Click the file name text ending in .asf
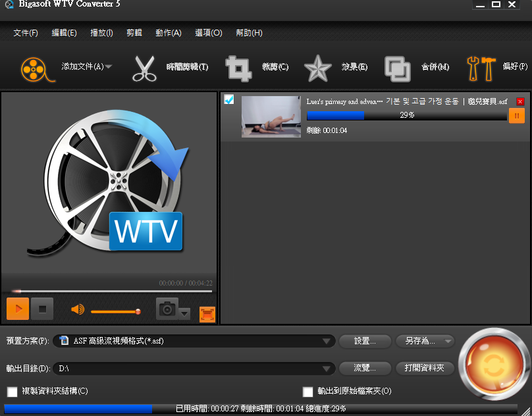Viewport: 532px width, 416px height. (407, 101)
